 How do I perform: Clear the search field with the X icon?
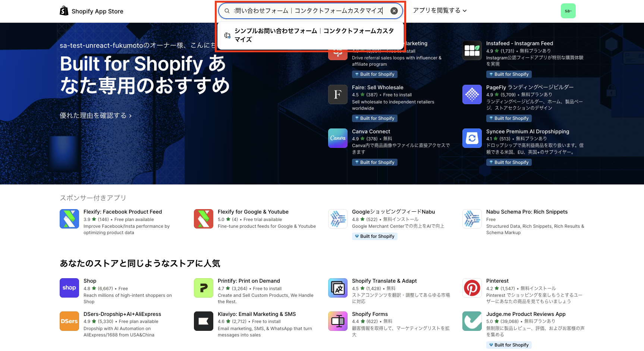[394, 11]
